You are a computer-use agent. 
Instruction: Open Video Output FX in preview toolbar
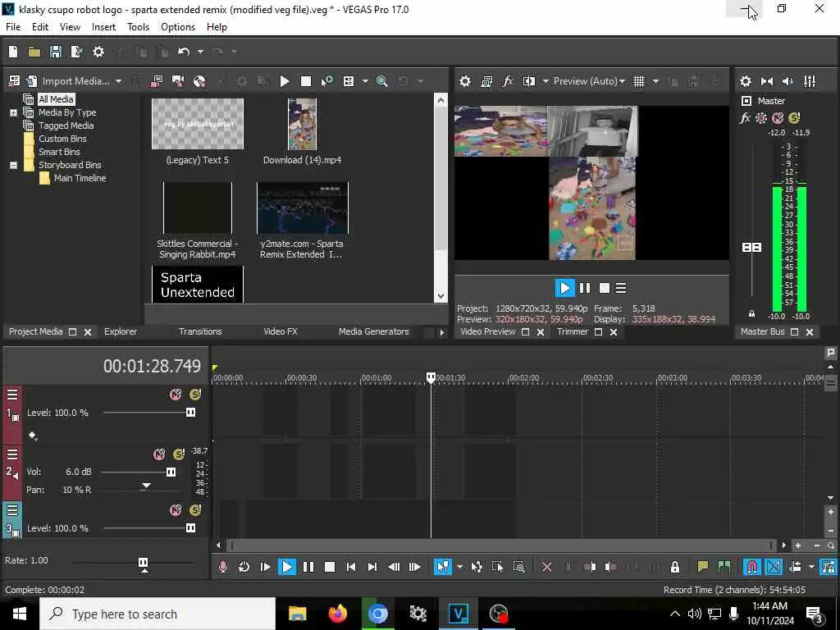pos(507,81)
